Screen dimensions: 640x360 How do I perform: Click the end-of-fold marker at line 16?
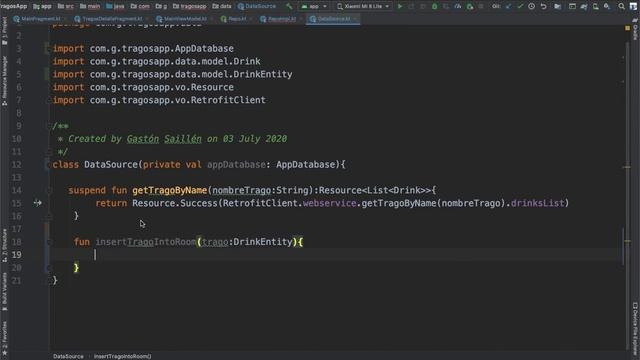point(48,216)
